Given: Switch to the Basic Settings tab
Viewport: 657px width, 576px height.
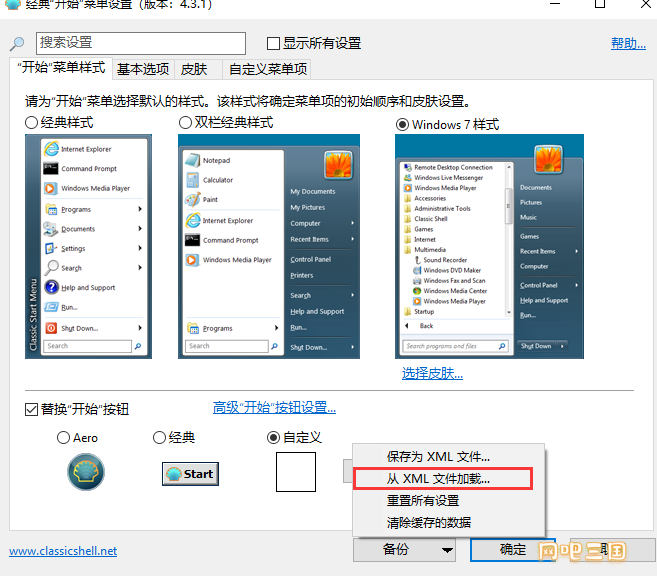Looking at the screenshot, I should [x=143, y=69].
